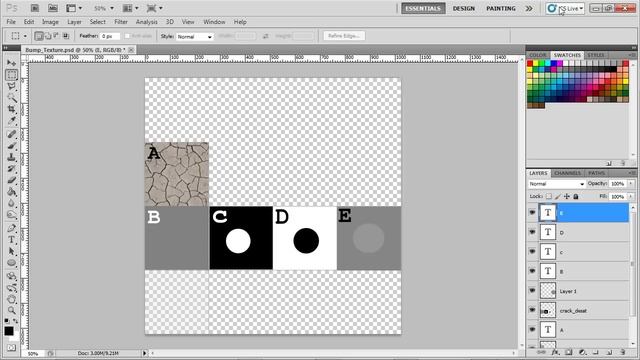Open the Filter menu

121,22
